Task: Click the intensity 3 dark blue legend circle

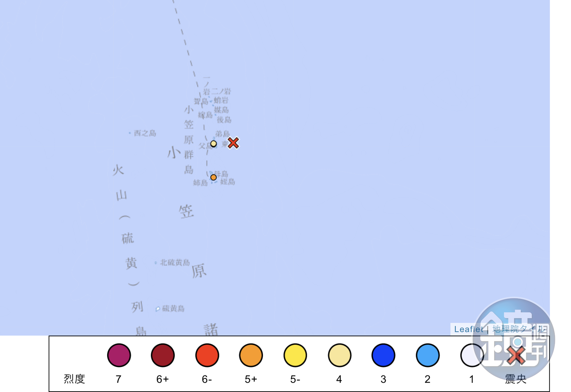Action: [383, 355]
